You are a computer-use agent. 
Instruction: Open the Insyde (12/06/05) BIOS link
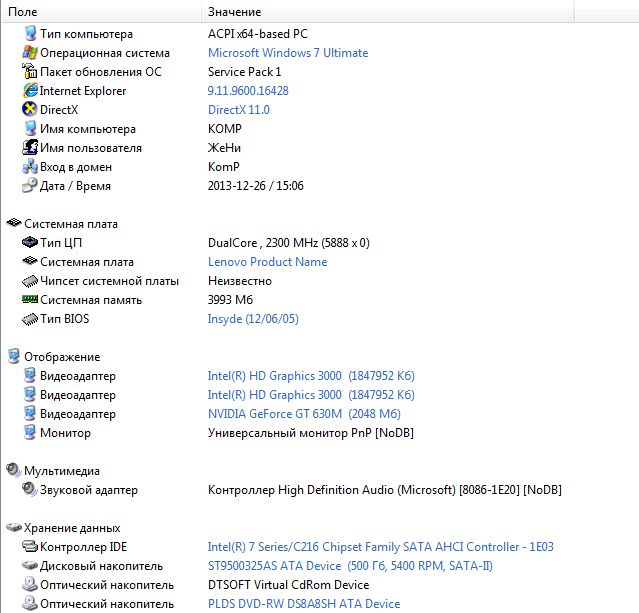[253, 319]
